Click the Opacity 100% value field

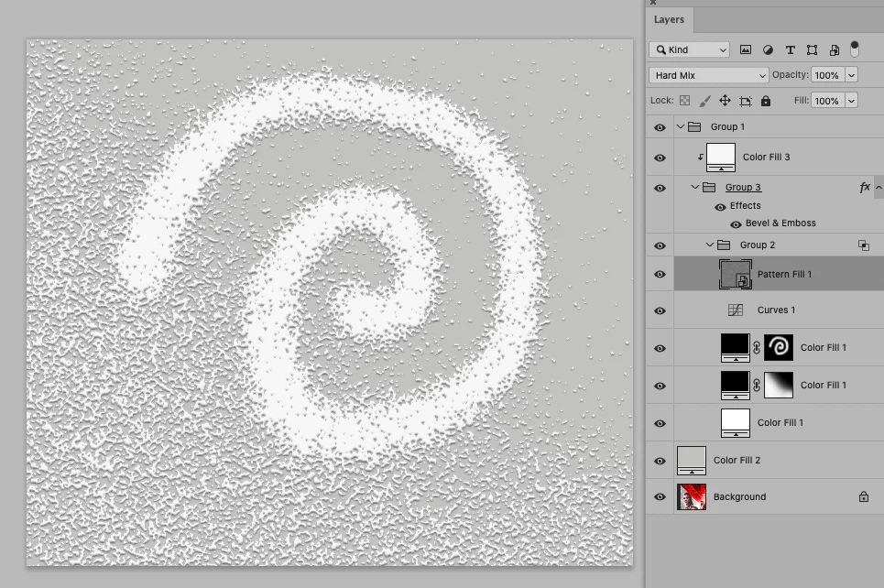pyautogui.click(x=827, y=75)
